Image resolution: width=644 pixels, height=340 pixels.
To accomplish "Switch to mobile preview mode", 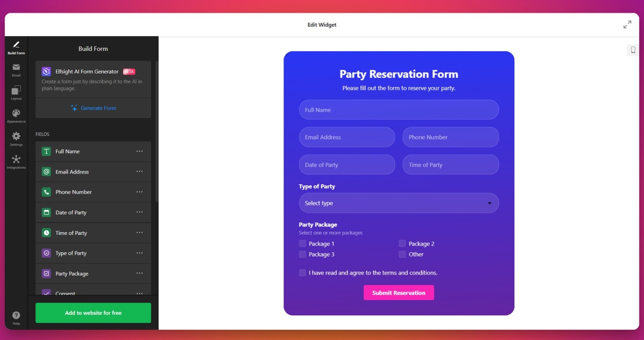I will pos(633,50).
